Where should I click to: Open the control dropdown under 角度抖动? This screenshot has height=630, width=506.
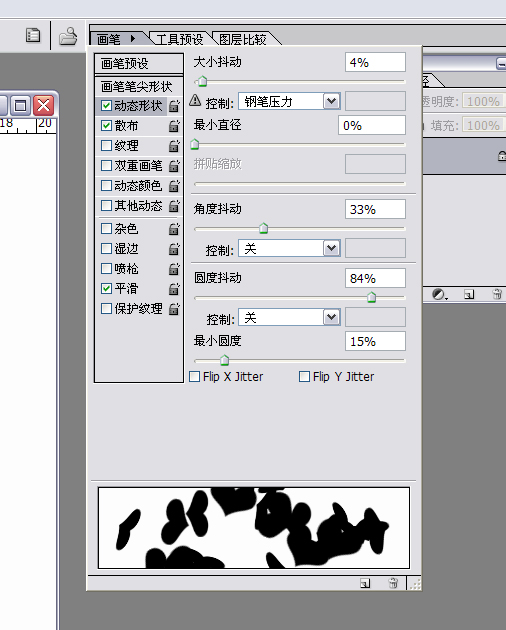(x=332, y=248)
